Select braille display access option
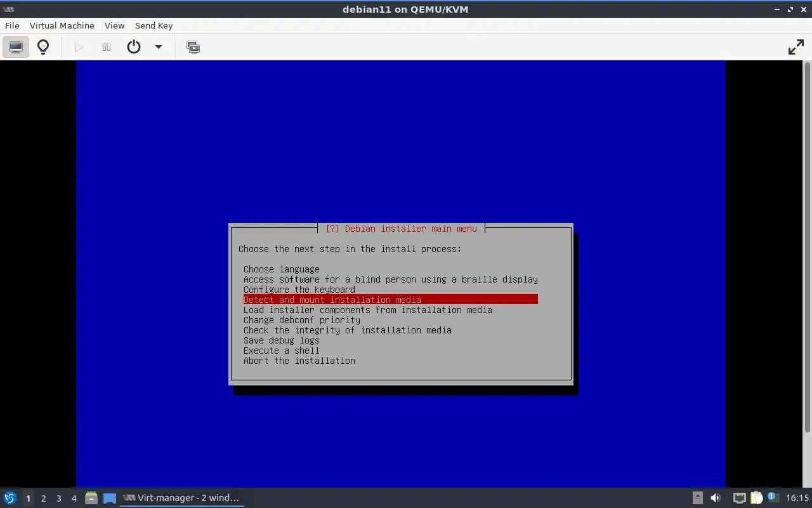 [x=390, y=279]
